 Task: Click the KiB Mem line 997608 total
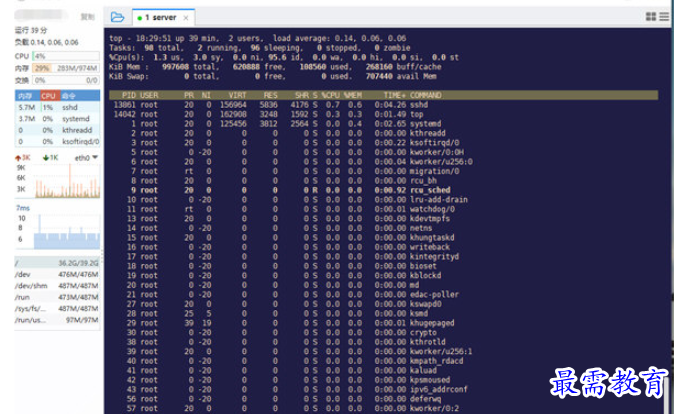point(275,67)
